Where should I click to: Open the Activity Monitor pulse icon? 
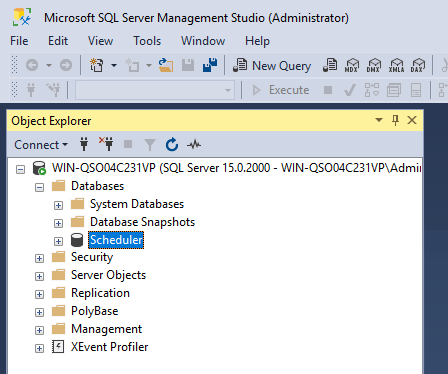(x=194, y=145)
